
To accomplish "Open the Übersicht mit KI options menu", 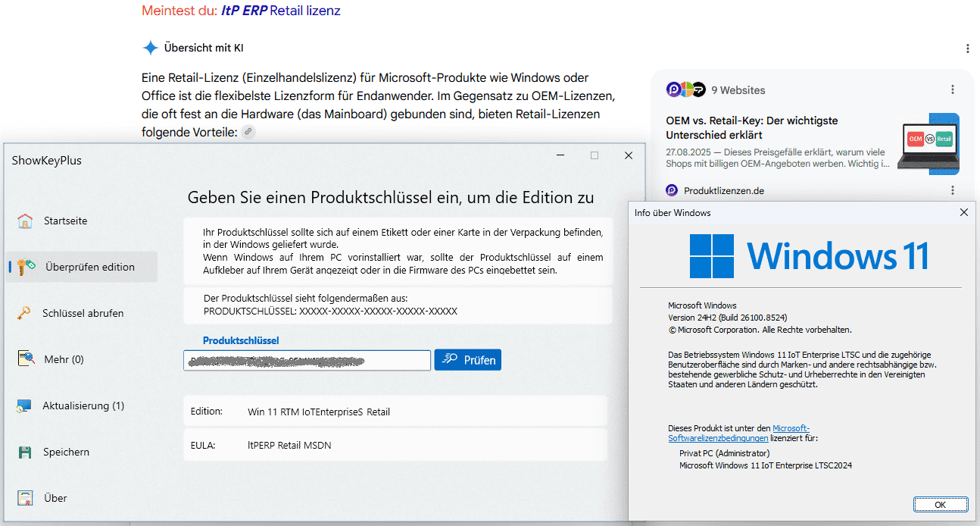I will click(968, 49).
